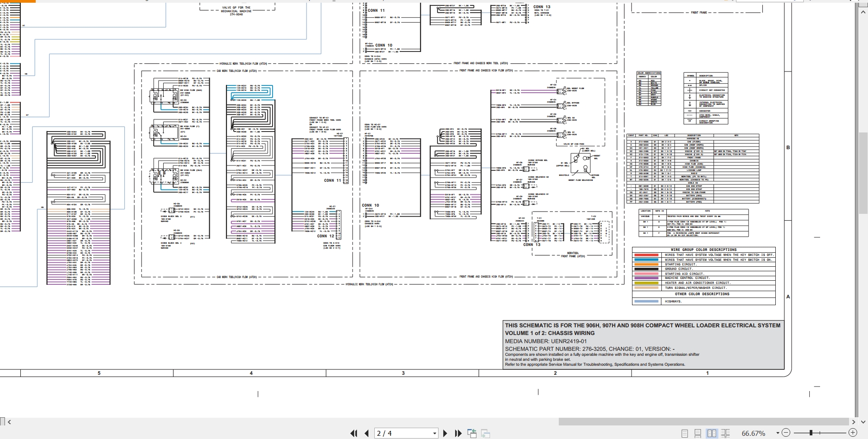
Task: Click VALVE GP FOR THE MECHANICAL MACHINE label
Action: tap(236, 11)
